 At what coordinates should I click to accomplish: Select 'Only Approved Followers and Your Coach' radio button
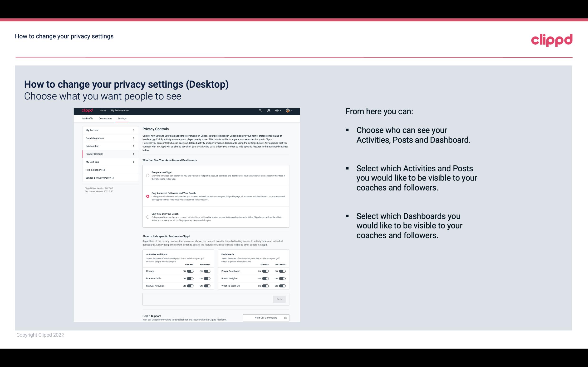coord(147,196)
